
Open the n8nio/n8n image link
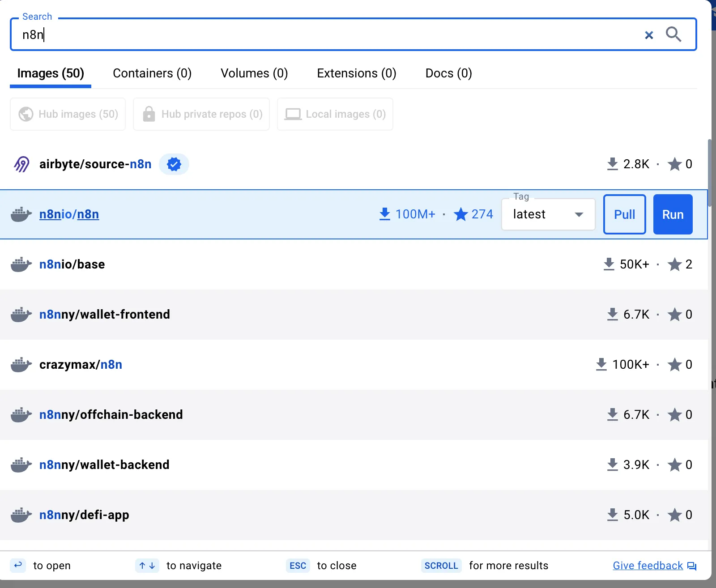tap(69, 214)
